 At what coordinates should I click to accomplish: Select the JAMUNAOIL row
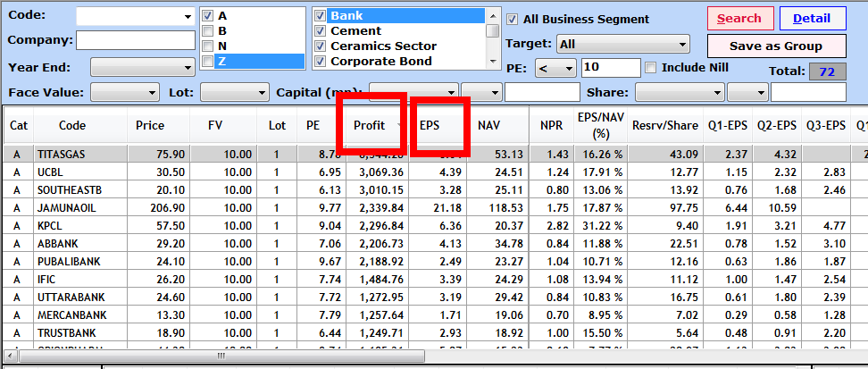pyautogui.click(x=434, y=208)
